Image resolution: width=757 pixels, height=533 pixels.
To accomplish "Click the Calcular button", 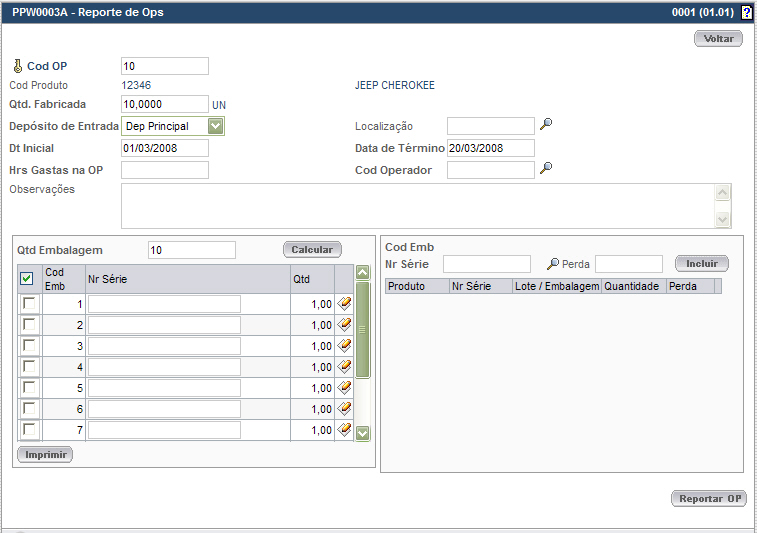I will point(312,249).
